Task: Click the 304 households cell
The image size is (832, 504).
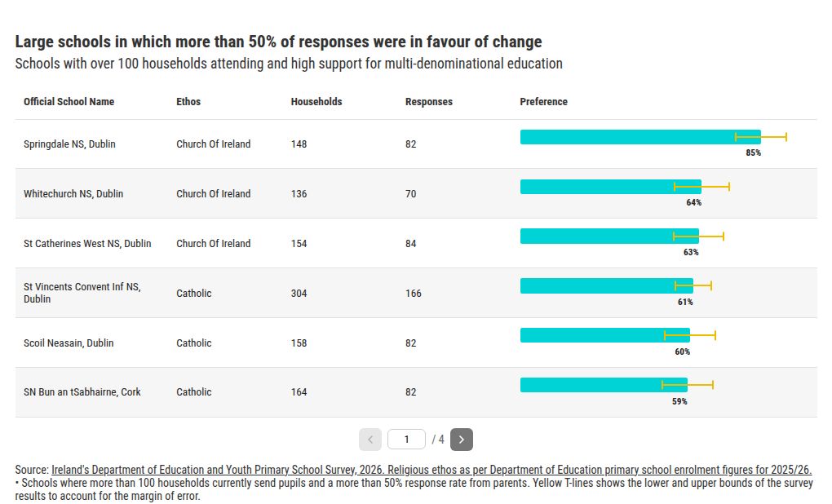Action: point(299,293)
